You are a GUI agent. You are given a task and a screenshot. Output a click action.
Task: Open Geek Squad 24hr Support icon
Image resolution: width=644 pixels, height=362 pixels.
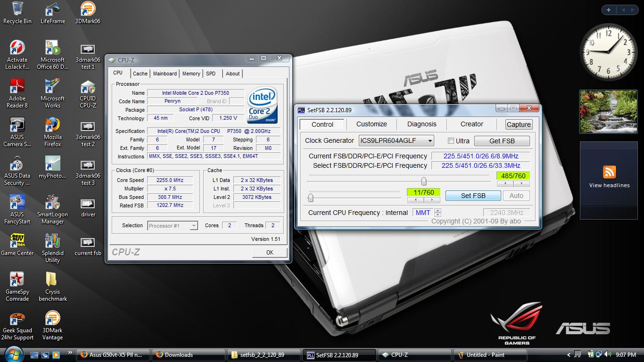click(x=17, y=326)
